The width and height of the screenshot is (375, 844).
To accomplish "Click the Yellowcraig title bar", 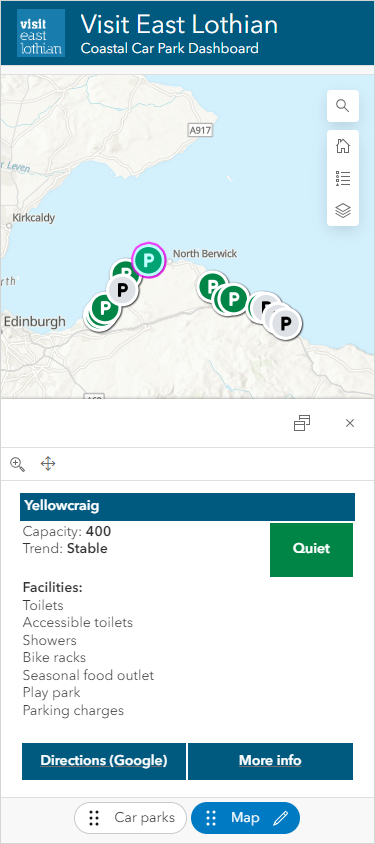I will point(187,507).
